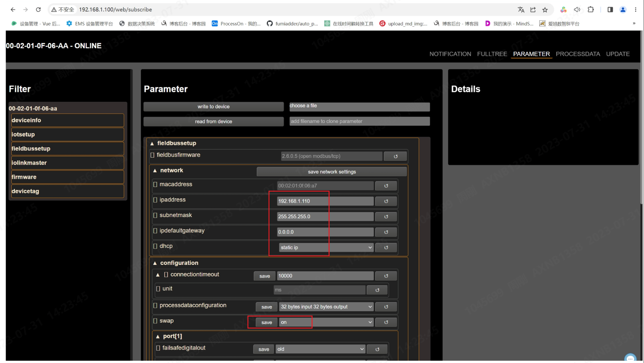644x363 pixels.
Task: Click refresh icon for macaddress row
Action: [386, 186]
